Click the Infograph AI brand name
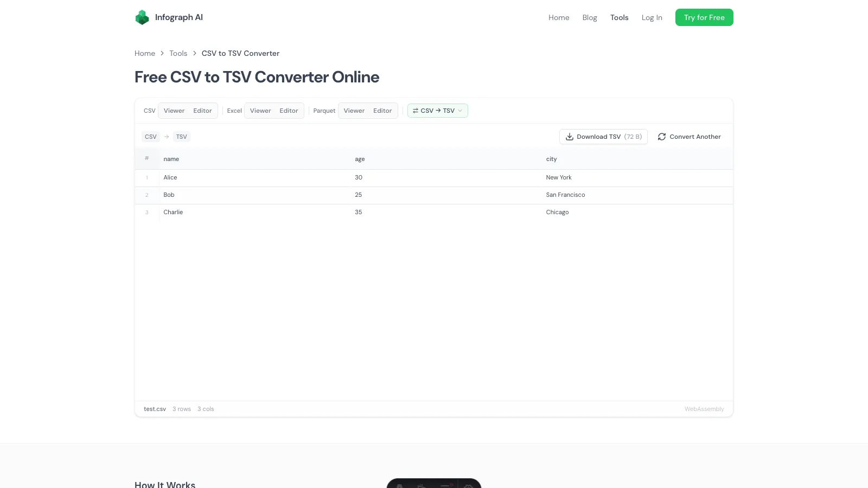The width and height of the screenshot is (868, 488). (179, 17)
